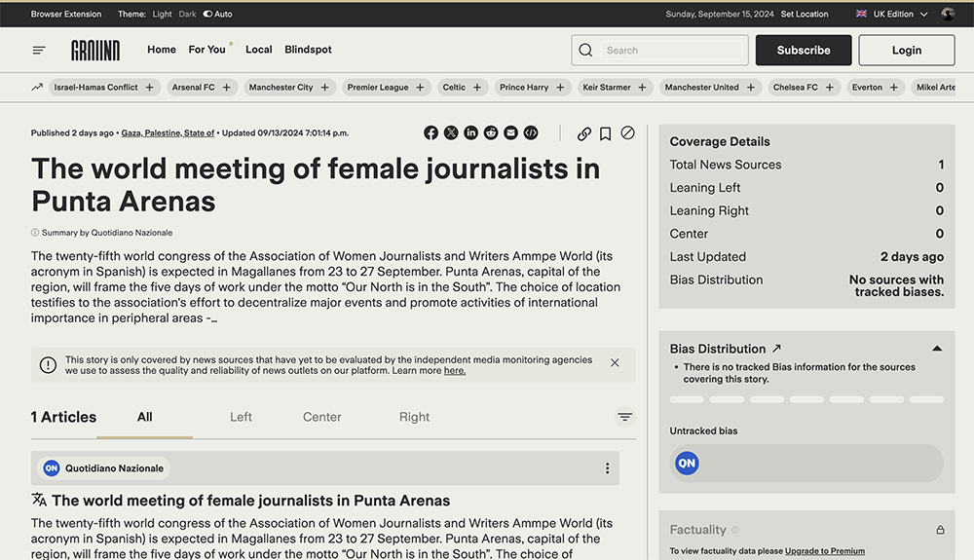Select the Auto theme option

(218, 15)
